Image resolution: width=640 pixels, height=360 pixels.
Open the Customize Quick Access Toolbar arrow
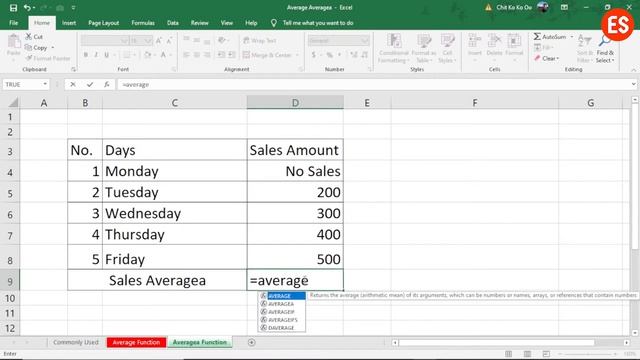click(x=73, y=8)
